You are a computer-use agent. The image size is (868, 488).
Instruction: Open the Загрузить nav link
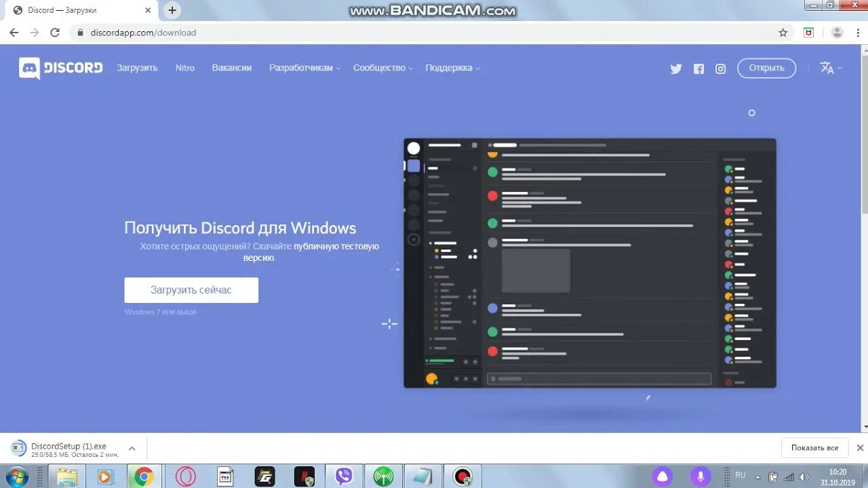tap(137, 68)
